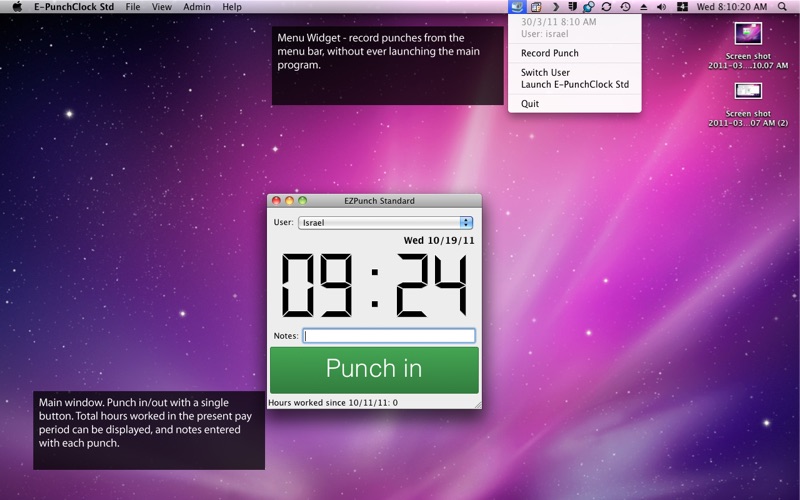
Task: Click the calendar-style menu bar icon
Action: [536, 7]
